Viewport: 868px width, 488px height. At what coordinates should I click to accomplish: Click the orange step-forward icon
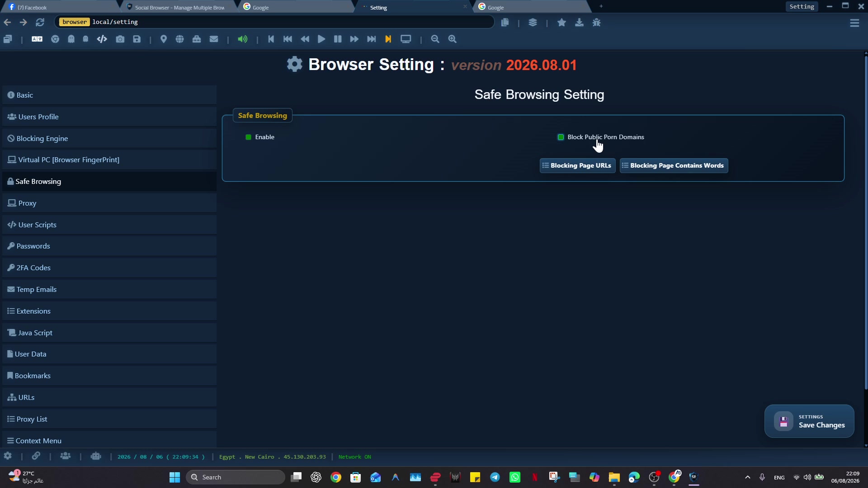388,39
